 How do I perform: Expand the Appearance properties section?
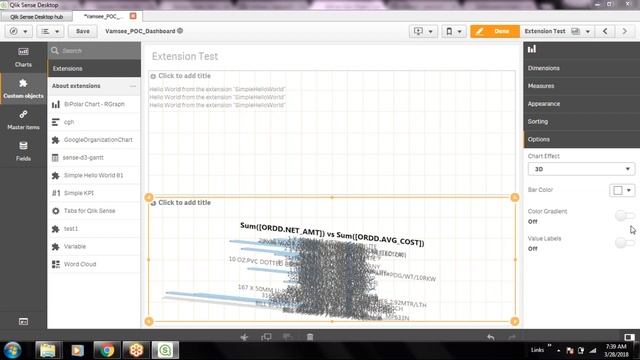point(582,104)
